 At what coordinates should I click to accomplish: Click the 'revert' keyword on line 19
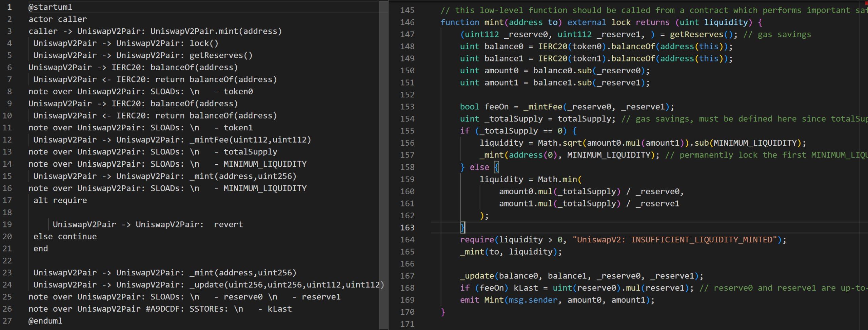[x=228, y=224]
